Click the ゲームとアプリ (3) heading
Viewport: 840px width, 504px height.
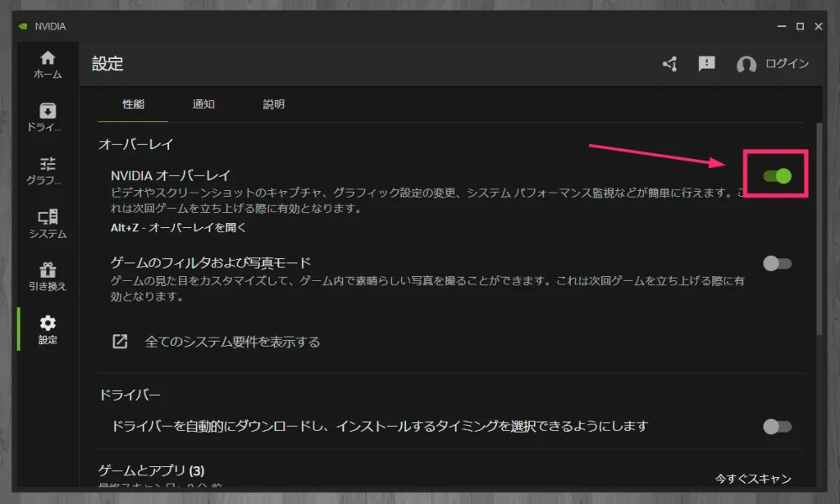[152, 470]
